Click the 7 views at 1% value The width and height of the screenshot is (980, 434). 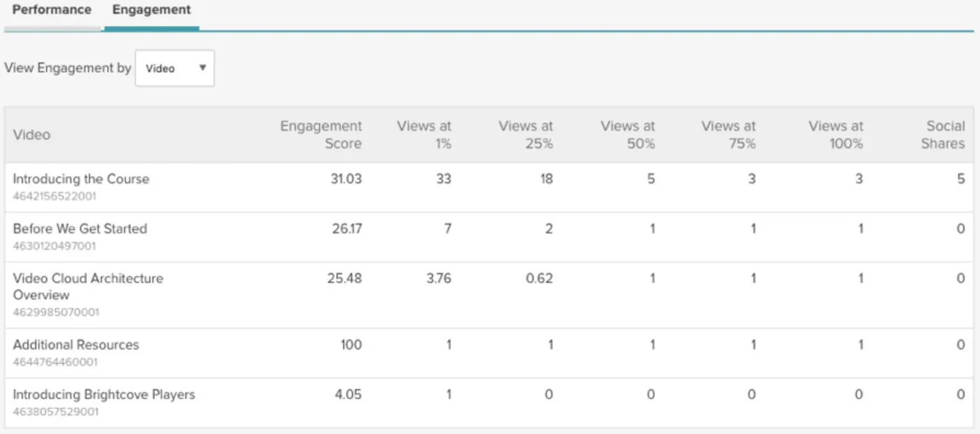tap(447, 228)
